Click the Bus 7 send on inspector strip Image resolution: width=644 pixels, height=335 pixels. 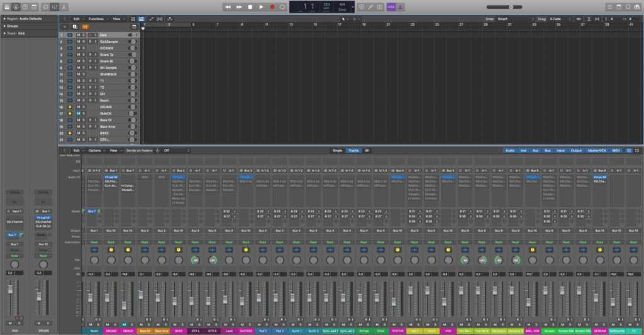click(x=13, y=235)
